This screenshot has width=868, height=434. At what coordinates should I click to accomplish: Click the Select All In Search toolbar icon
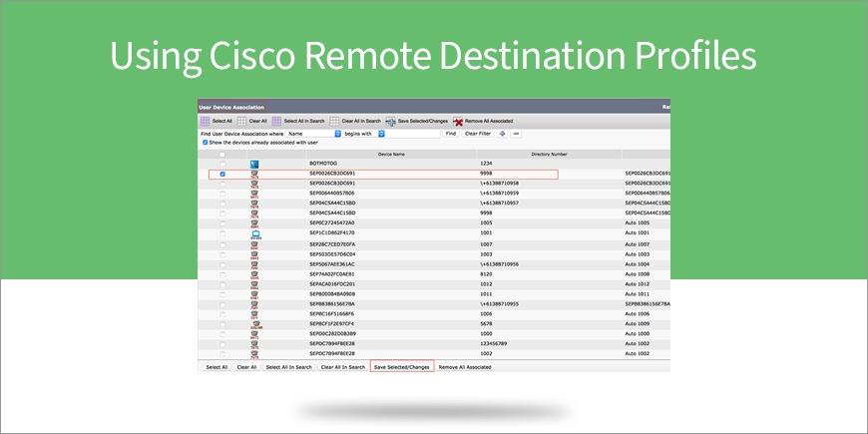(x=276, y=121)
